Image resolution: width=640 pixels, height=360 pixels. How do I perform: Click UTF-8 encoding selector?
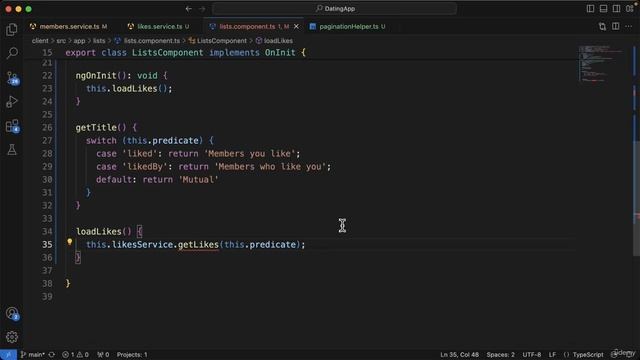pos(531,355)
